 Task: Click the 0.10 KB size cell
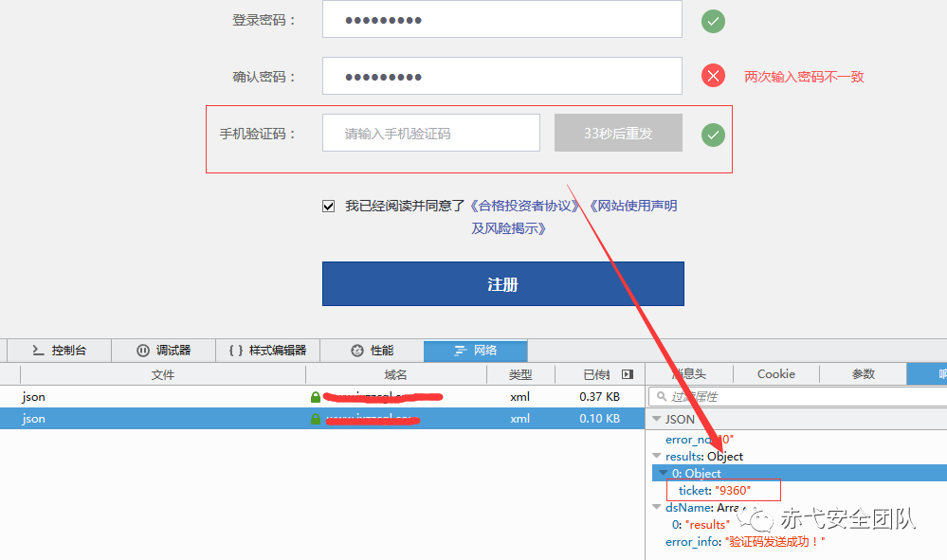[x=600, y=418]
